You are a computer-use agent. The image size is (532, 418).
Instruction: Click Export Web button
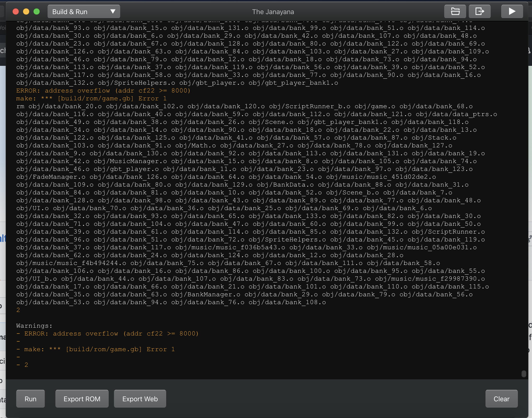[x=140, y=399]
